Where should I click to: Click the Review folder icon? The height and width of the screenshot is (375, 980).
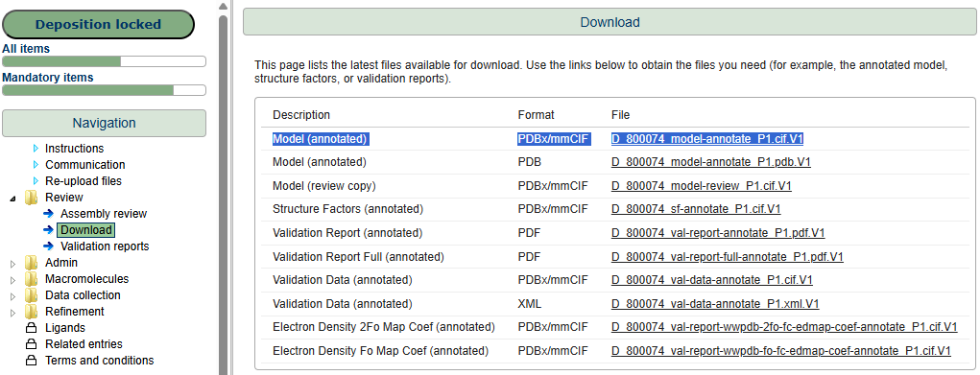[x=32, y=198]
